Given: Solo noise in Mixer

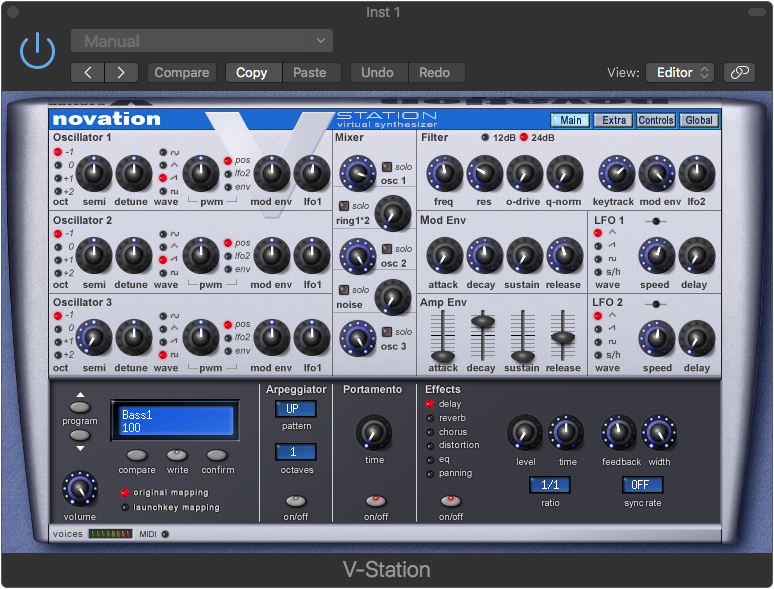Looking at the screenshot, I should 344,290.
